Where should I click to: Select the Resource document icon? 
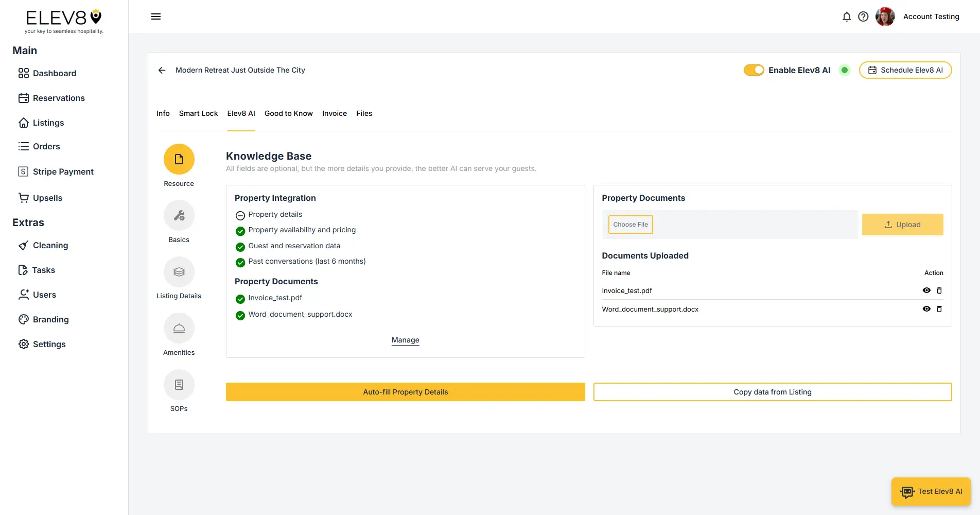pos(179,159)
